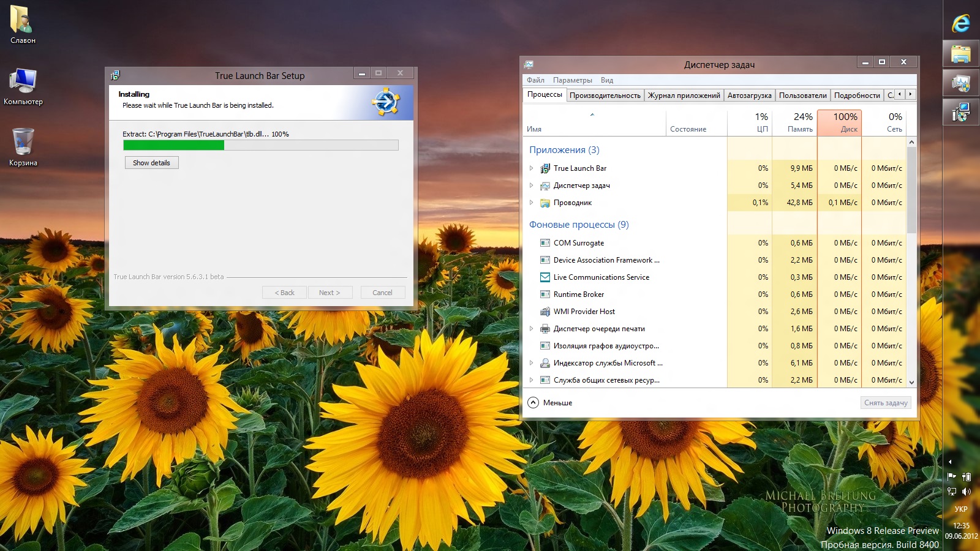Cancel the True Launch Bar installation
This screenshot has width=980, height=551.
coord(382,293)
